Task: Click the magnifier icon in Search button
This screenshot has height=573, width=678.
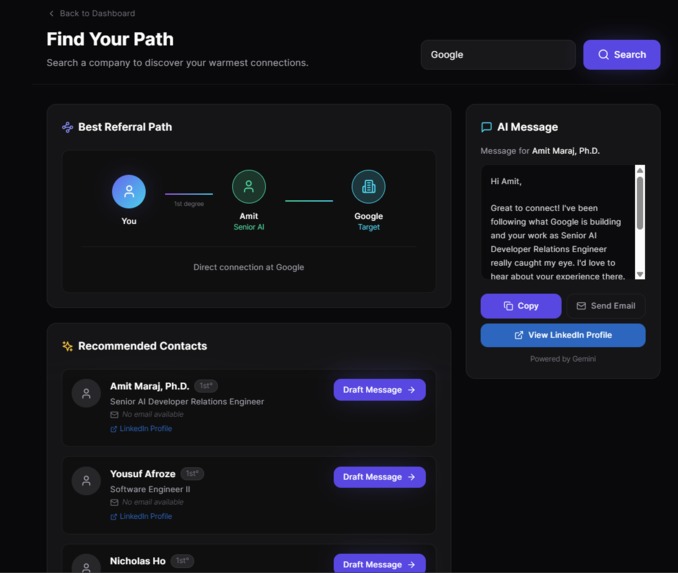Action: pos(603,55)
